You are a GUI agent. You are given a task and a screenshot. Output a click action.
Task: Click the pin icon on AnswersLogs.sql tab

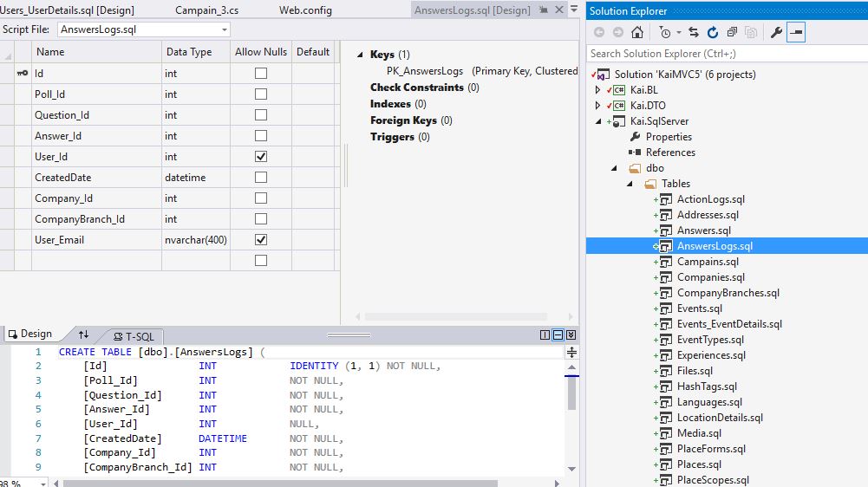click(544, 10)
